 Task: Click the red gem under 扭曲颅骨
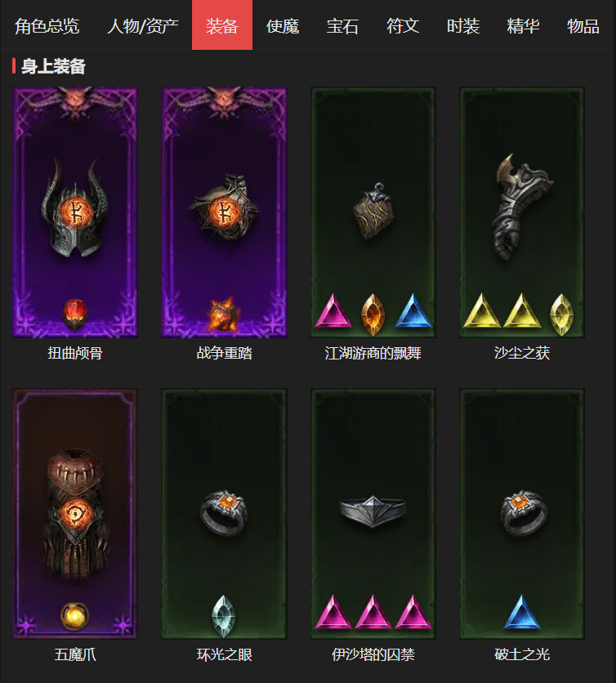75,315
